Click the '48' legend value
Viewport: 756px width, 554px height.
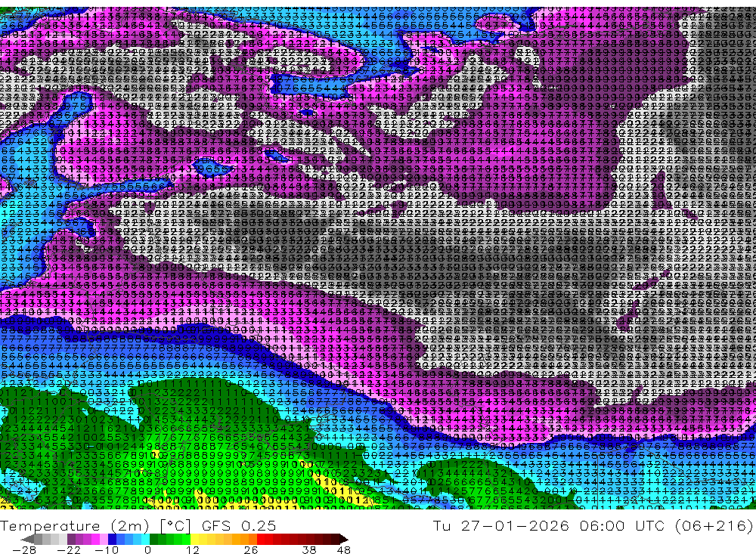coord(344,549)
